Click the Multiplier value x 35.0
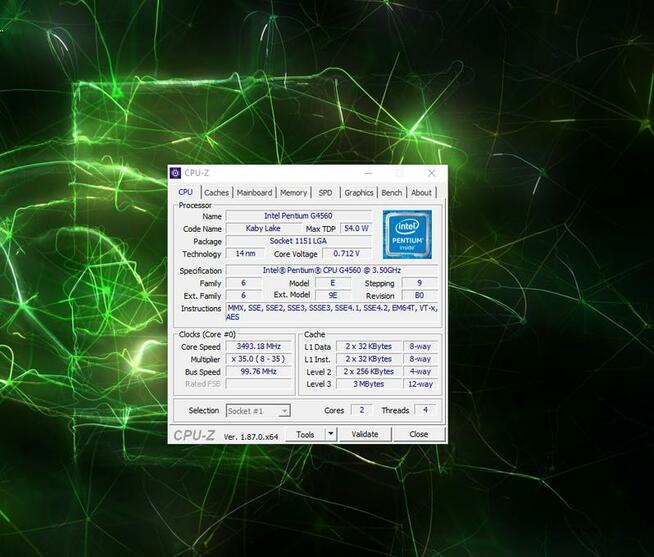The image size is (654, 557). 259,359
